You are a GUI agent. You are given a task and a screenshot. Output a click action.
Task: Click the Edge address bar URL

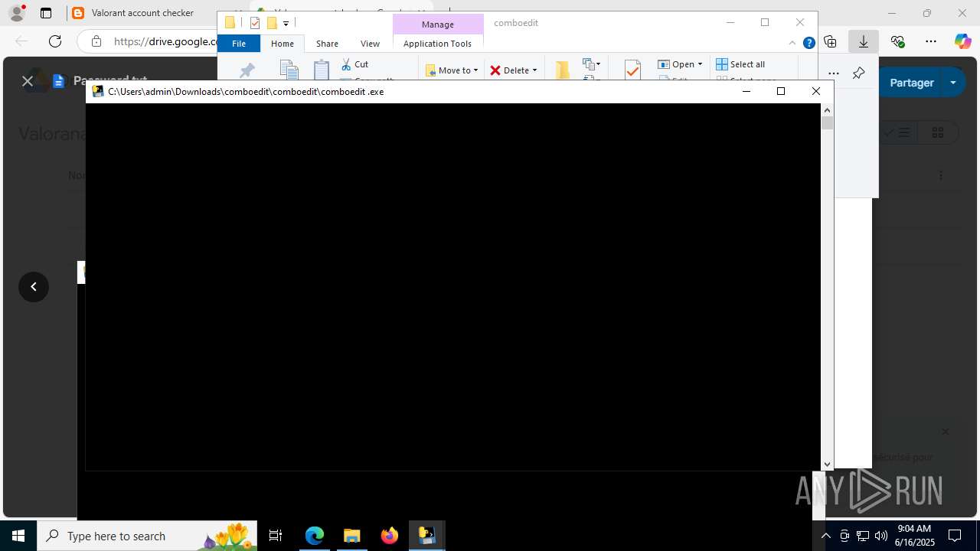tap(165, 41)
